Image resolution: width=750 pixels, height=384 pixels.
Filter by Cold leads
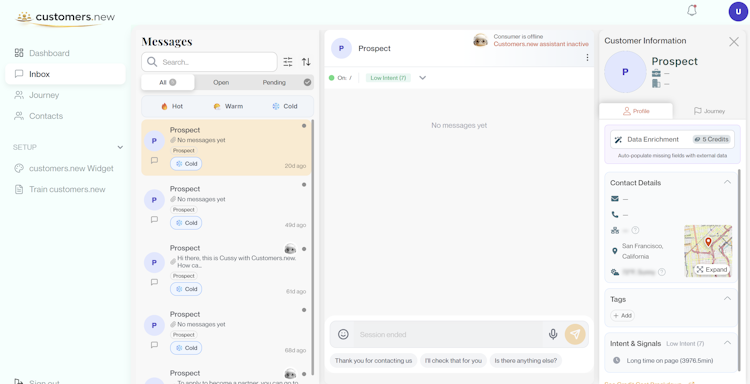(x=285, y=106)
